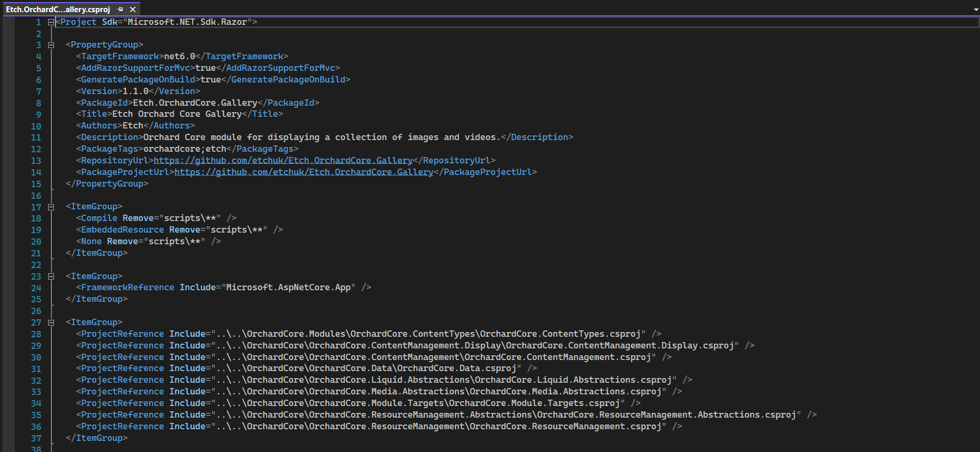Click the TargetFramework value net6.0
The height and width of the screenshot is (452, 980).
point(180,56)
